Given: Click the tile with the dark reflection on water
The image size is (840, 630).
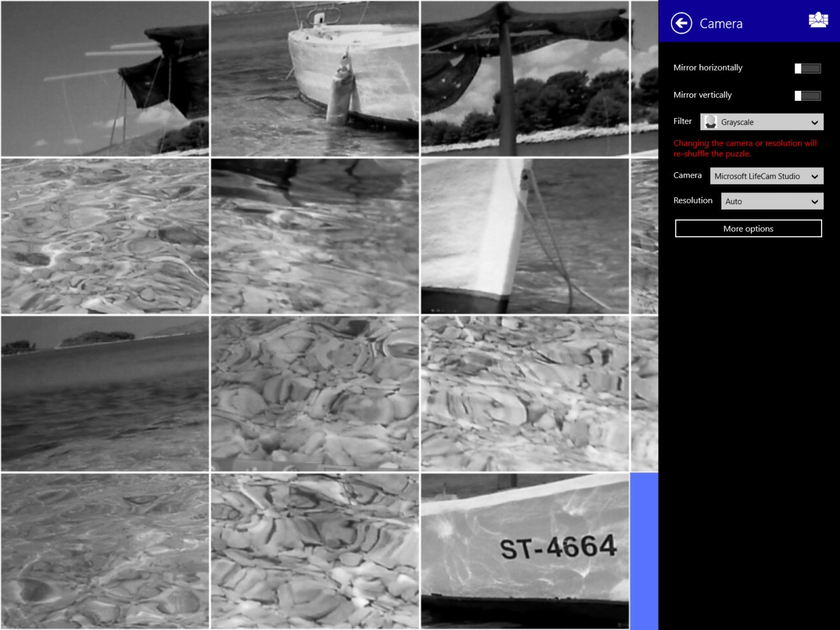Looking at the screenshot, I should click(315, 236).
